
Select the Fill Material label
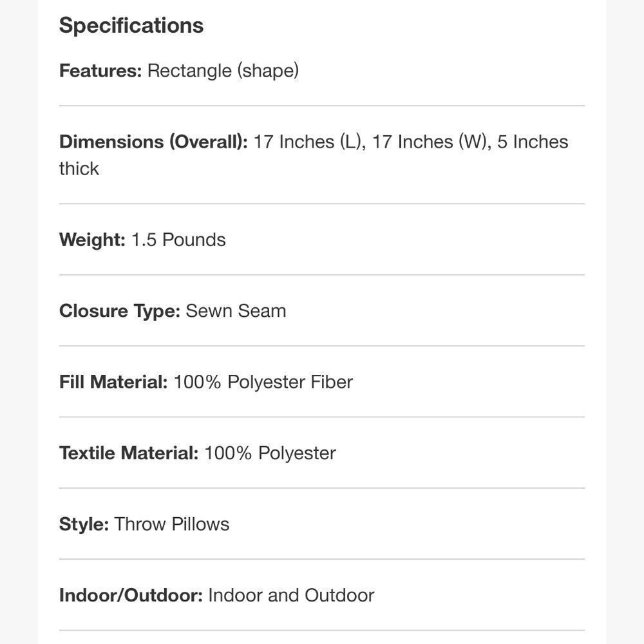(x=113, y=382)
